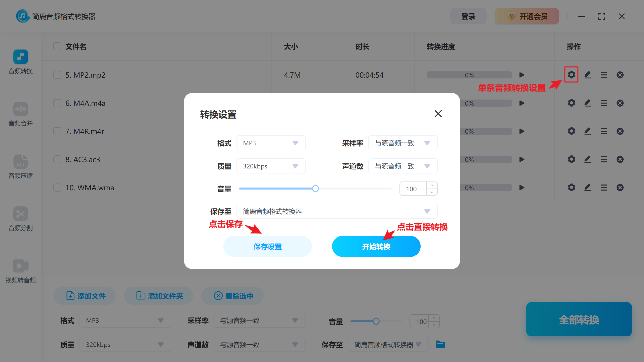Remove AC3.ac3 using its delete icon

click(620, 159)
